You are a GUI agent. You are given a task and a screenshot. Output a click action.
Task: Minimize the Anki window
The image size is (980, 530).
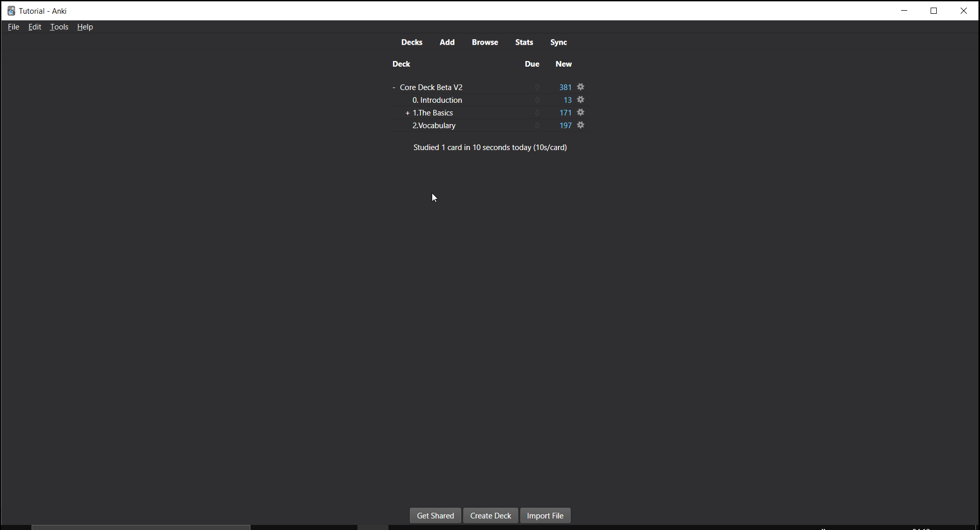[904, 11]
